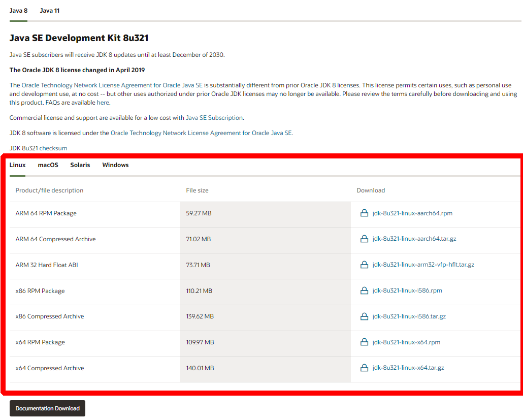Image resolution: width=523 pixels, height=420 pixels.
Task: Select the Linux platform tab
Action: click(x=17, y=165)
